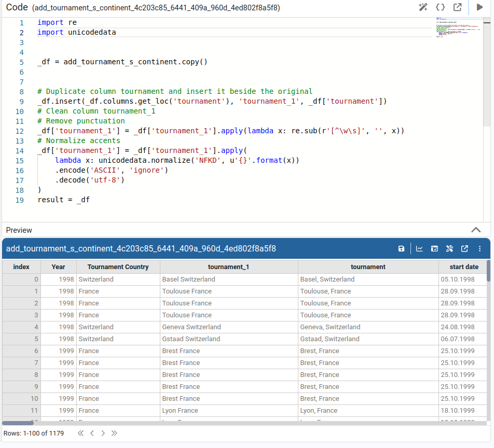Collapse the Preview section chevron
Viewport: 494px width, 448px height.
[475, 230]
